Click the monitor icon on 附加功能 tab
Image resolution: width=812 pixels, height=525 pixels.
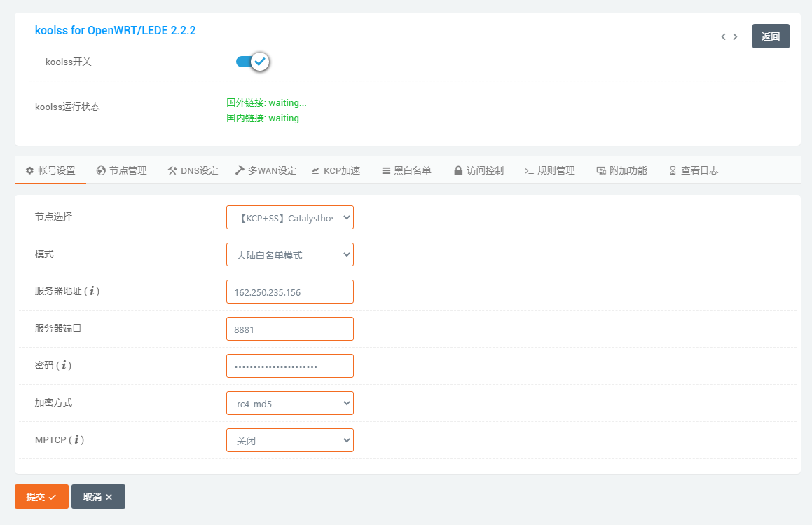click(600, 170)
